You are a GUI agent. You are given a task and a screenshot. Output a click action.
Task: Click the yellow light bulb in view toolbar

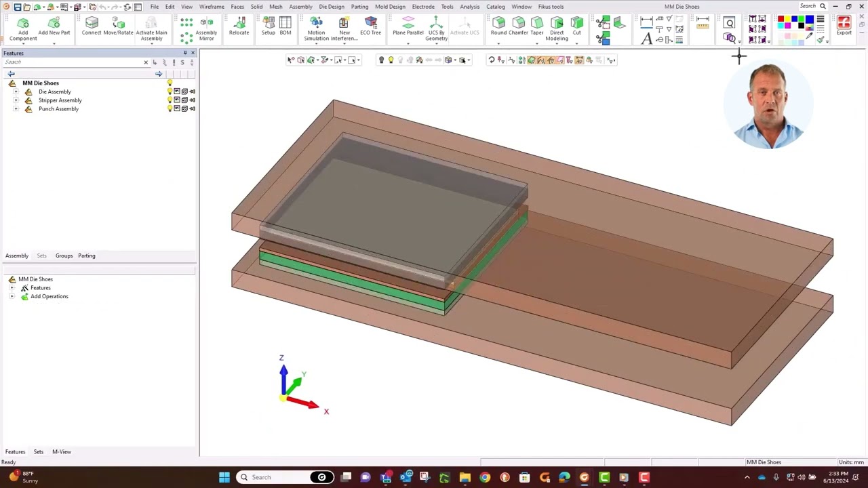(x=391, y=60)
